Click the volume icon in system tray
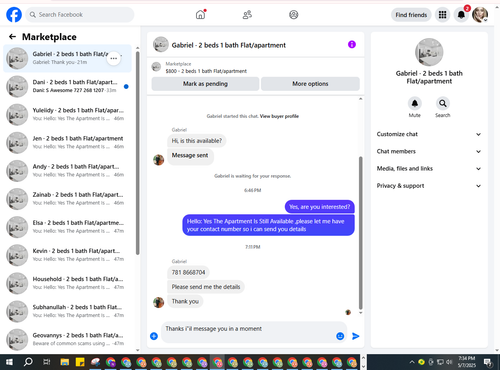 (449, 362)
